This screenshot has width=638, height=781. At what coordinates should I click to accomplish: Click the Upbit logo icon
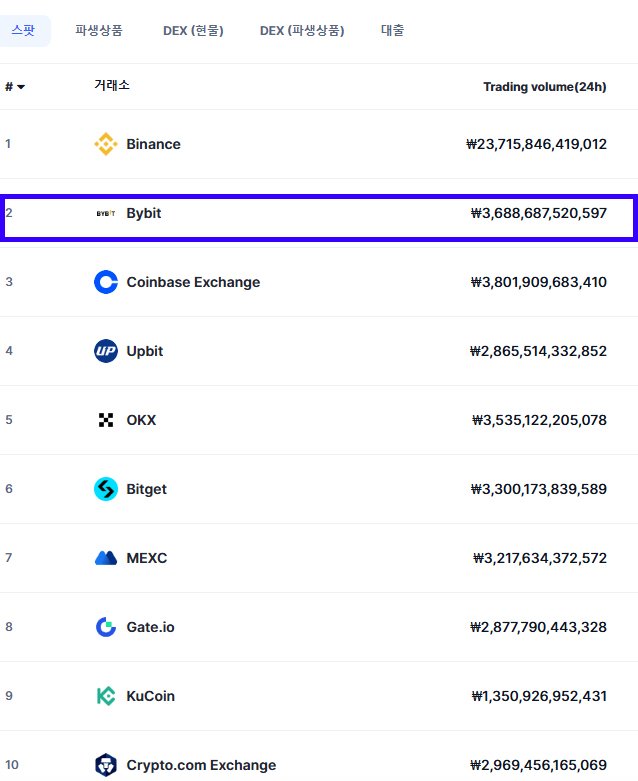pos(106,351)
